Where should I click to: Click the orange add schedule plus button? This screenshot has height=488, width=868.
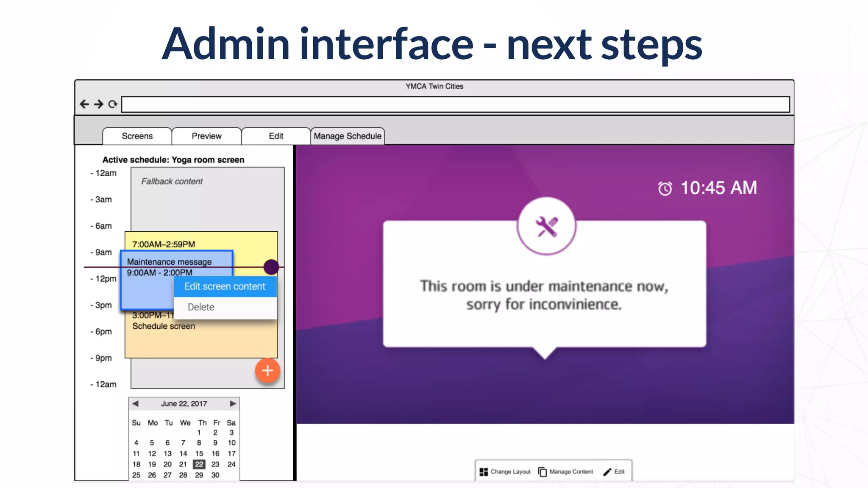pos(267,371)
